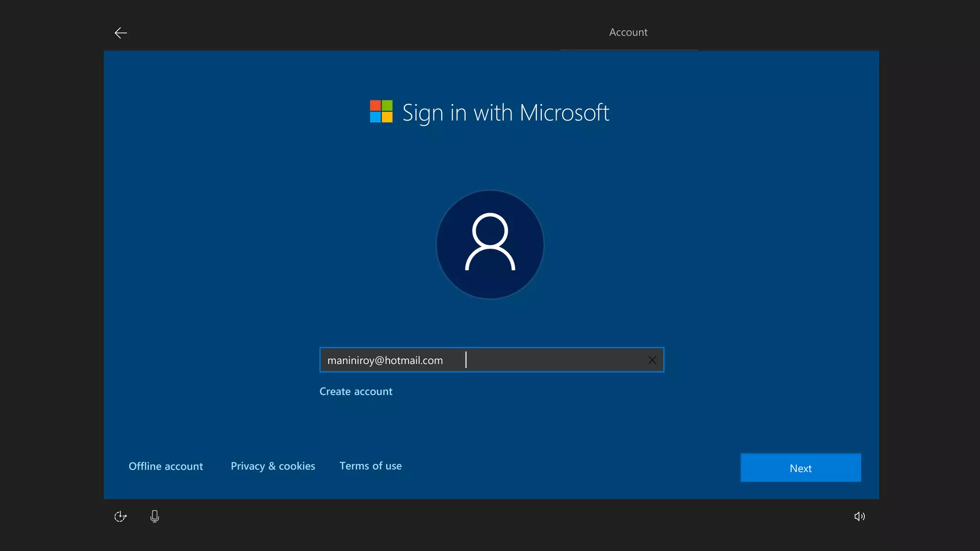Viewport: 980px width, 551px height.
Task: Open the Ease of Access icon
Action: [x=121, y=516]
